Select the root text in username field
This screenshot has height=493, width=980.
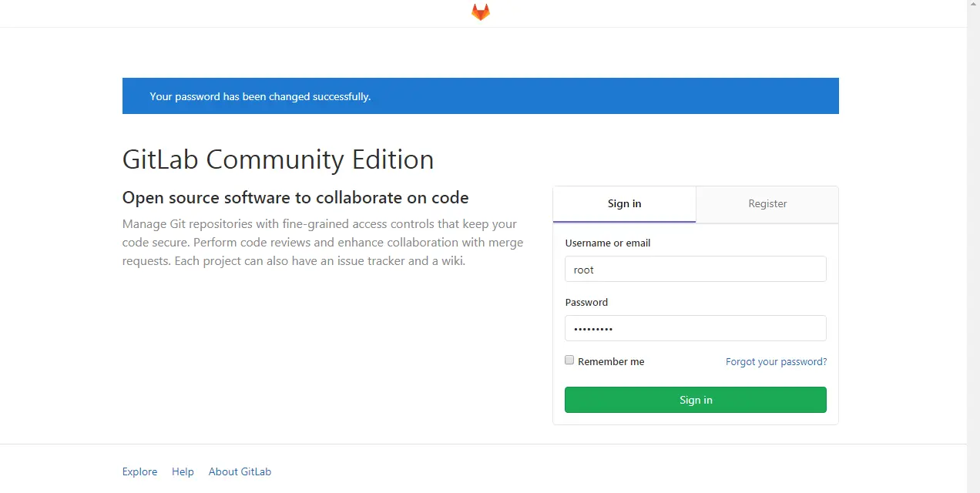(x=583, y=270)
